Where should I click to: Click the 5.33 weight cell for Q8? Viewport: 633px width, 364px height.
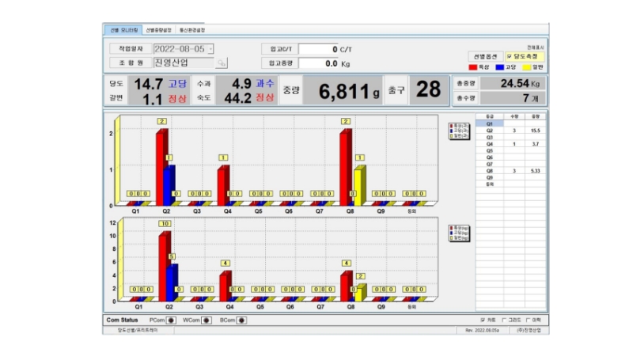(536, 171)
